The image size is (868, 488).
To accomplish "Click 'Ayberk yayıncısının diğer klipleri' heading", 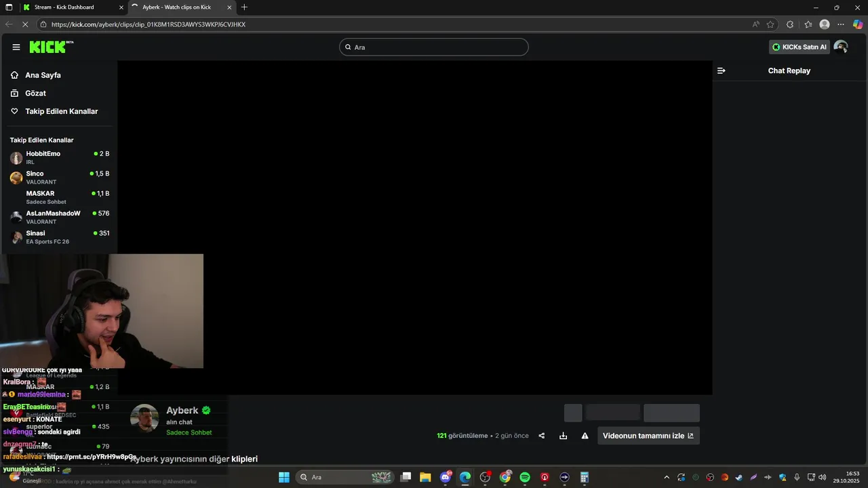I will pyautogui.click(x=194, y=459).
